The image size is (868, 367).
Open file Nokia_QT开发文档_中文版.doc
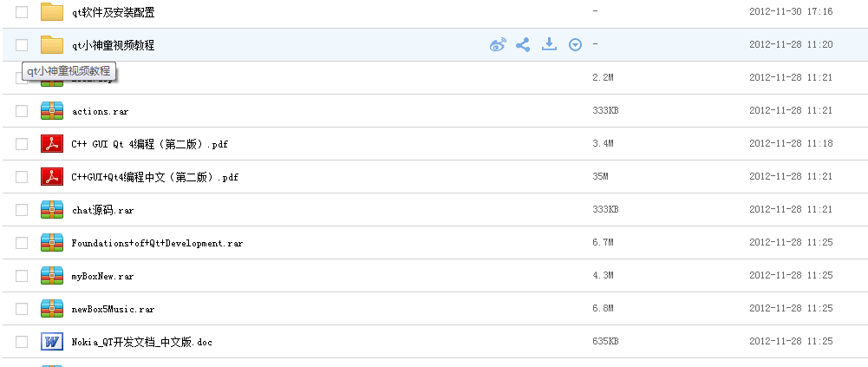pyautogui.click(x=141, y=342)
